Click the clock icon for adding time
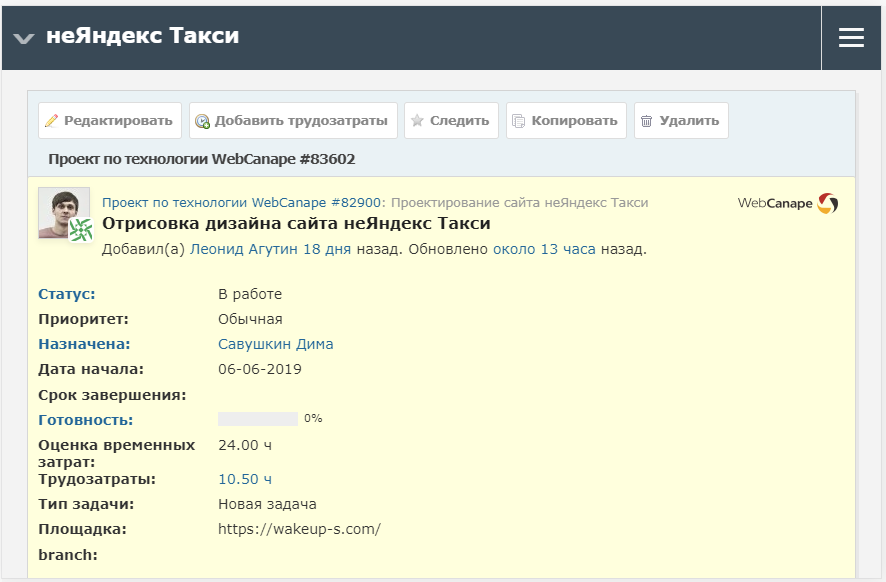This screenshot has width=886, height=582. (x=202, y=121)
